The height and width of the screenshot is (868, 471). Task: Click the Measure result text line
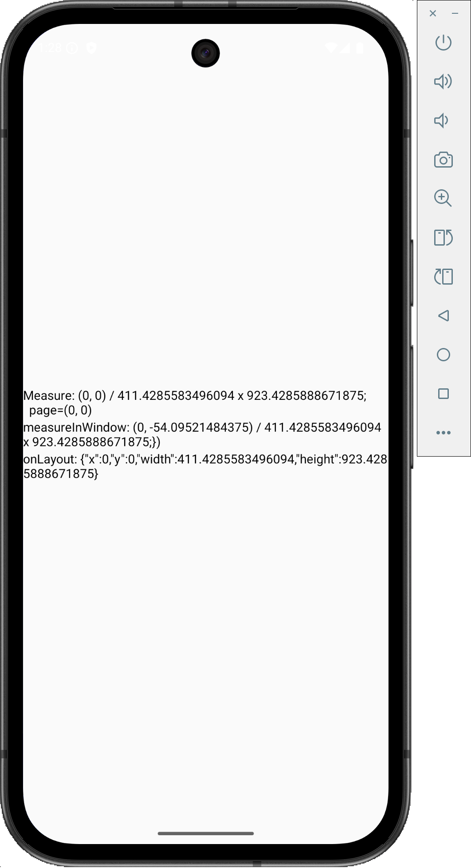coord(195,403)
